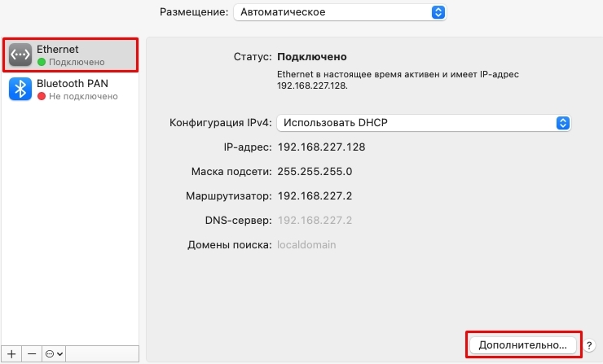The height and width of the screenshot is (364, 603).
Task: Click the arrows on Использовать DHCP popup
Action: (x=563, y=123)
